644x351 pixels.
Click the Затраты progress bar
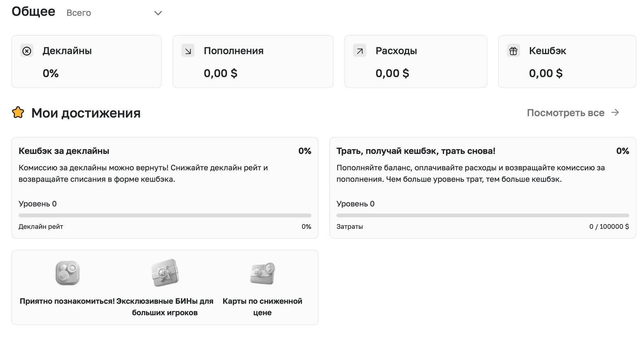click(x=482, y=215)
